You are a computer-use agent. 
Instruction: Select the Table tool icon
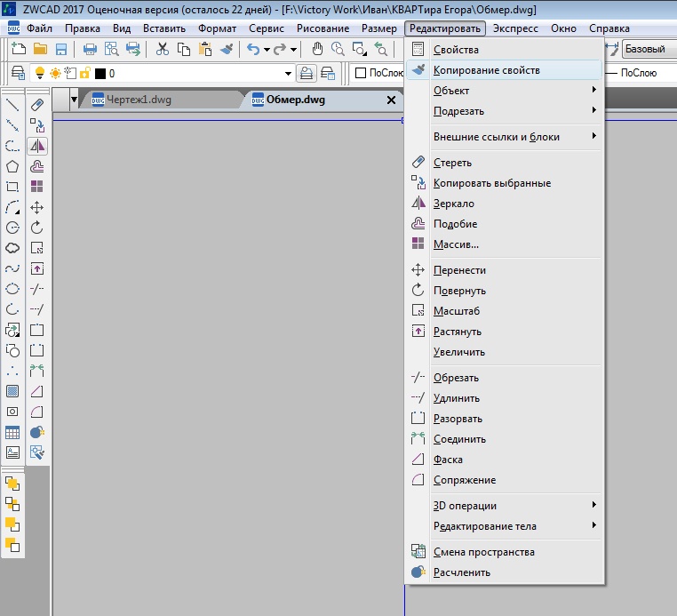12,432
